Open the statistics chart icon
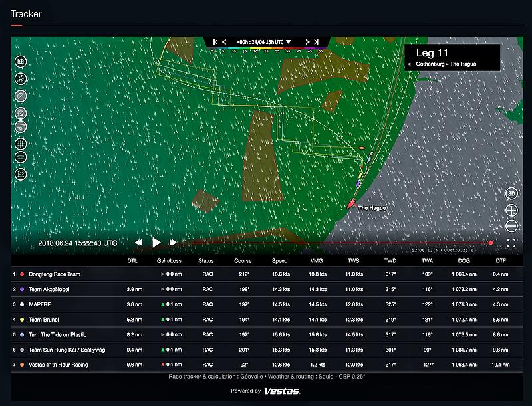The image size is (532, 406). coord(21,174)
